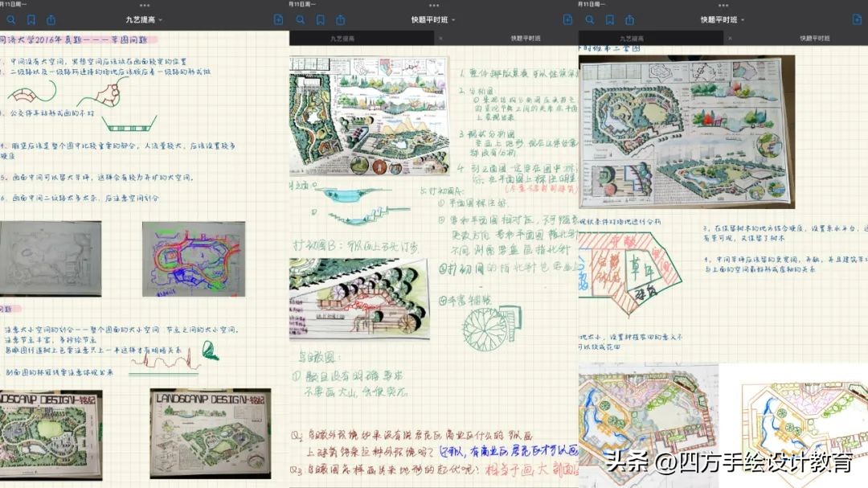This screenshot has width=868, height=488.
Task: Tap the bookmark icon in the left pane
Action: point(32,19)
